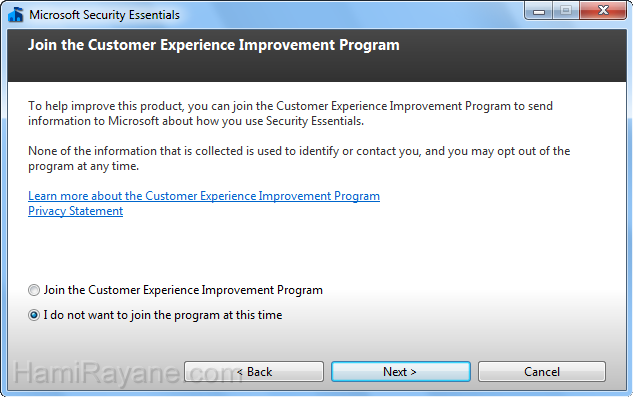Screen dimensions: 633x397
Task: Click the Security Essentials title bar icon
Action: [16, 15]
